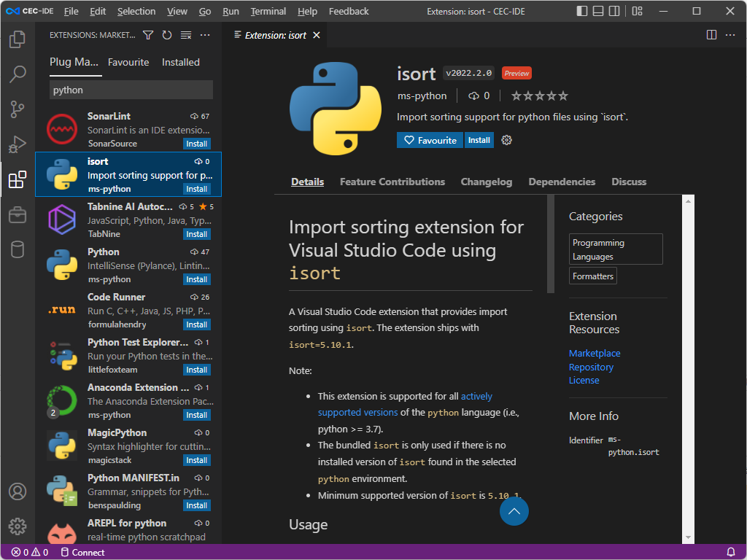Open the editor group more actions menu
This screenshot has height=560, width=747.
click(730, 34)
